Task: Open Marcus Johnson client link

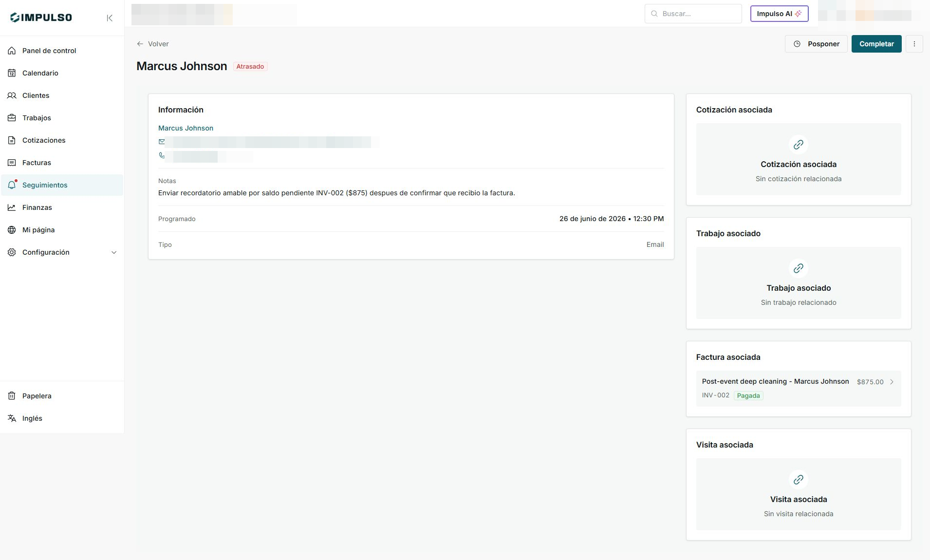Action: click(186, 128)
